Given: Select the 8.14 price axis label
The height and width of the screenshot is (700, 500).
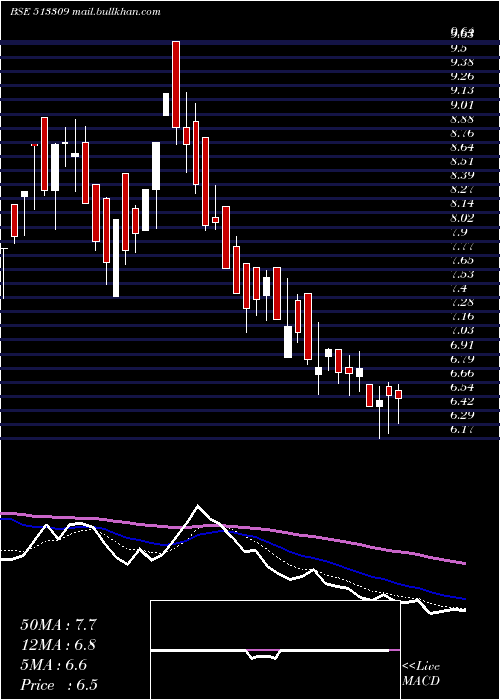Looking at the screenshot, I should [x=462, y=204].
